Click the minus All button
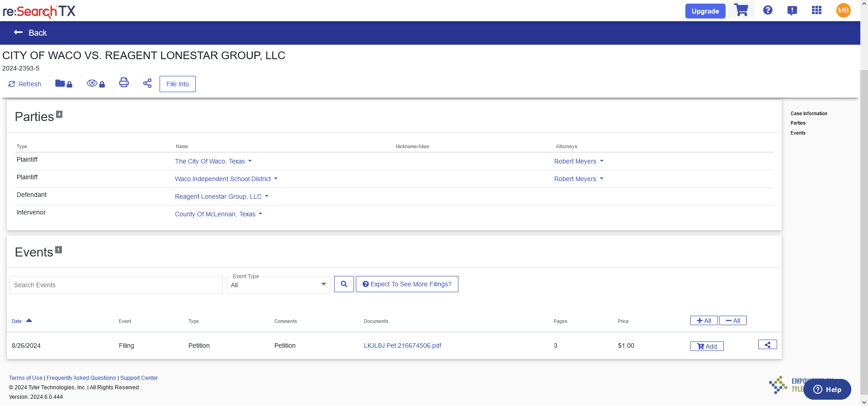 [x=733, y=321]
